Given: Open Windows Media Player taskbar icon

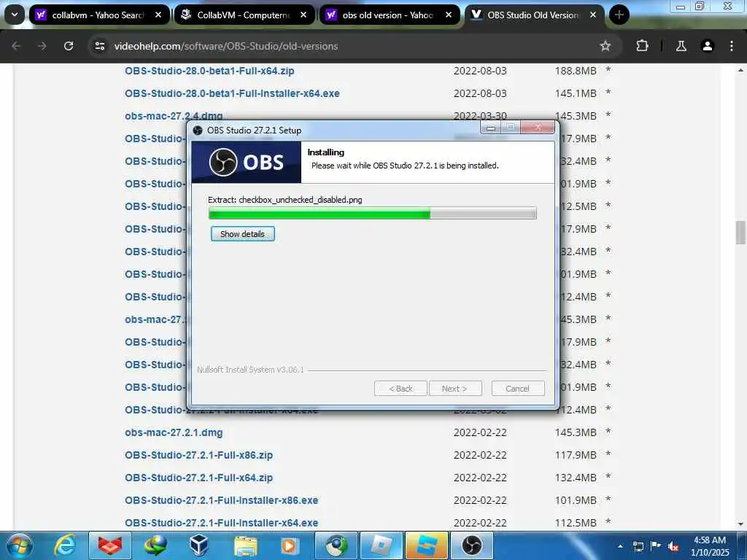Looking at the screenshot, I should [289, 545].
